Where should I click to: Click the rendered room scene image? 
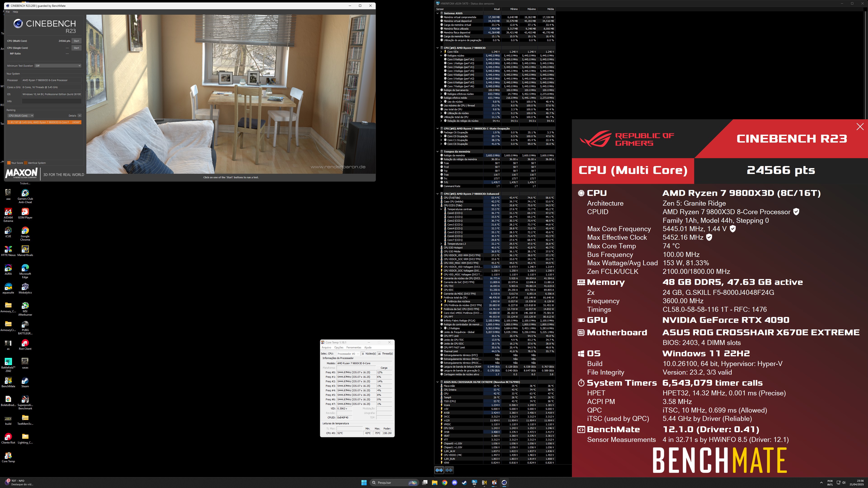click(231, 94)
